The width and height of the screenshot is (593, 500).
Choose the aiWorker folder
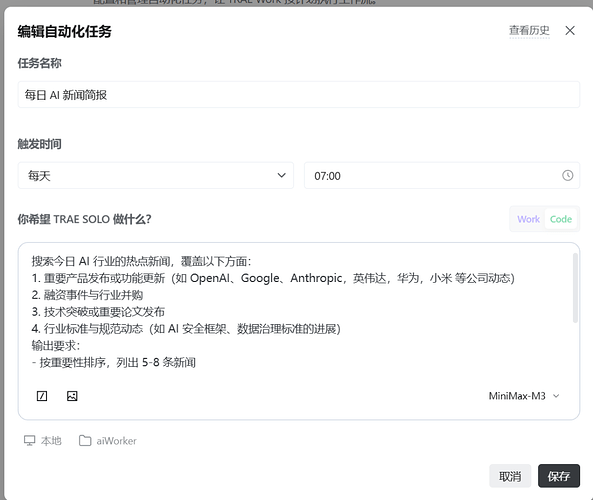pyautogui.click(x=108, y=441)
